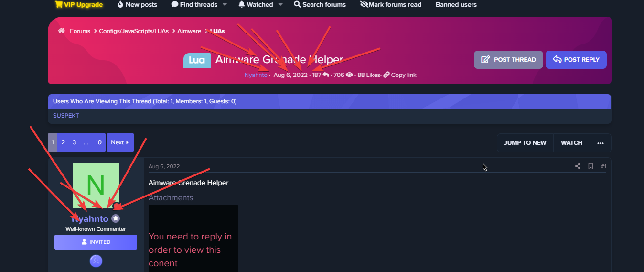The width and height of the screenshot is (644, 272).
Task: Open the Watched menu item
Action: pos(256,4)
